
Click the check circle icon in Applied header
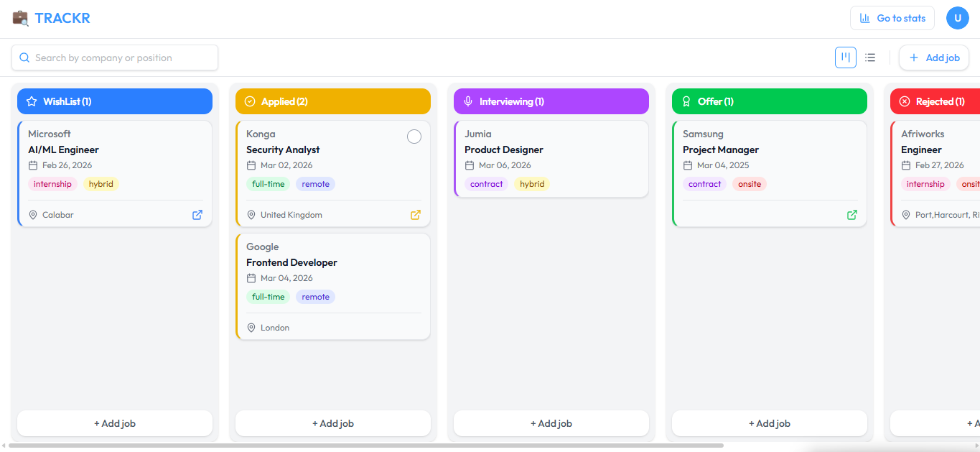(250, 101)
